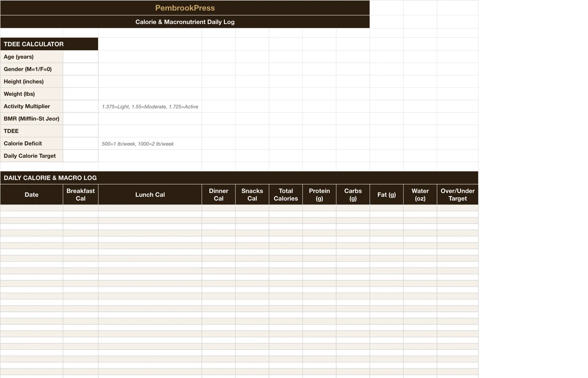Click the Over/Under Target column header
This screenshot has width=588, height=378.
click(x=458, y=195)
